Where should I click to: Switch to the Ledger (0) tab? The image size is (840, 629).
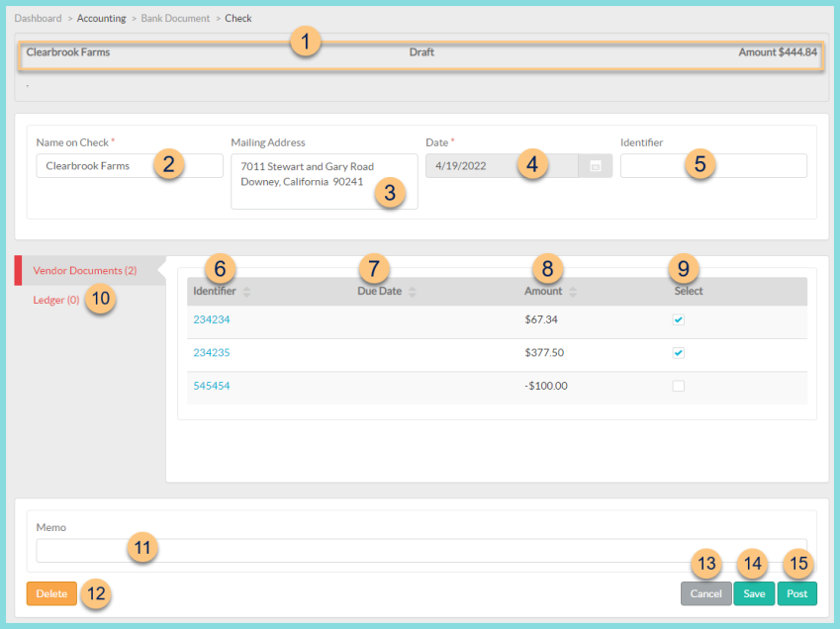55,299
